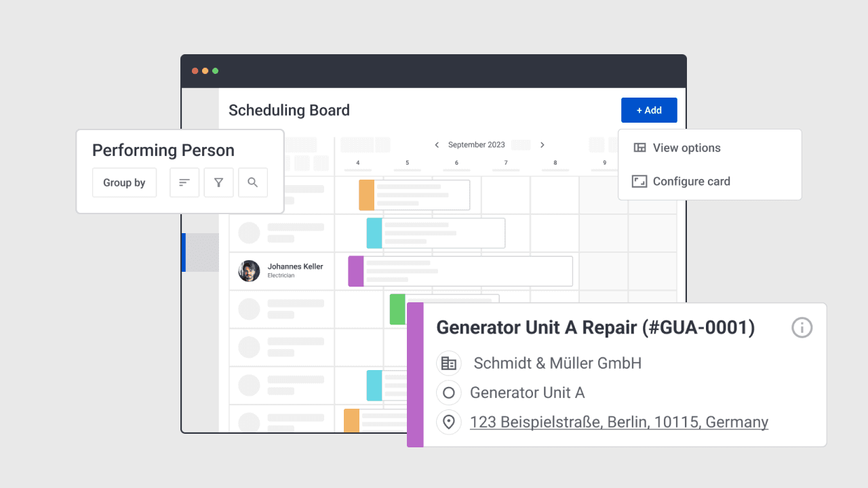Screen dimensions: 868x488
Task: Click the equipment circle icon beside Generator Unit A
Action: [449, 392]
